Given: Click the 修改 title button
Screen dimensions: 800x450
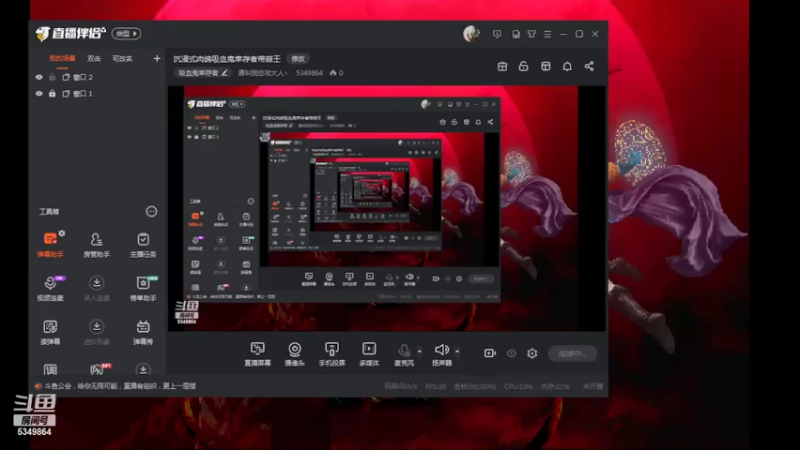Looking at the screenshot, I should pyautogui.click(x=298, y=59).
